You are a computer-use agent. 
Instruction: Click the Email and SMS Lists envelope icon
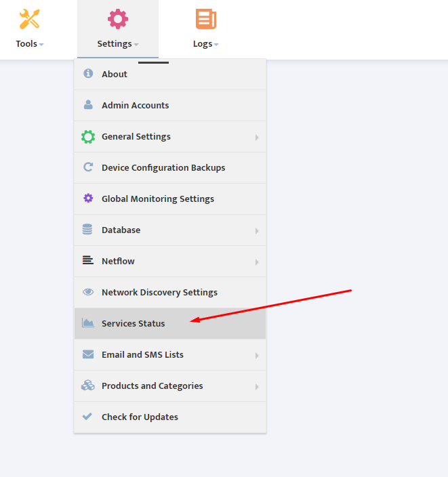88,354
